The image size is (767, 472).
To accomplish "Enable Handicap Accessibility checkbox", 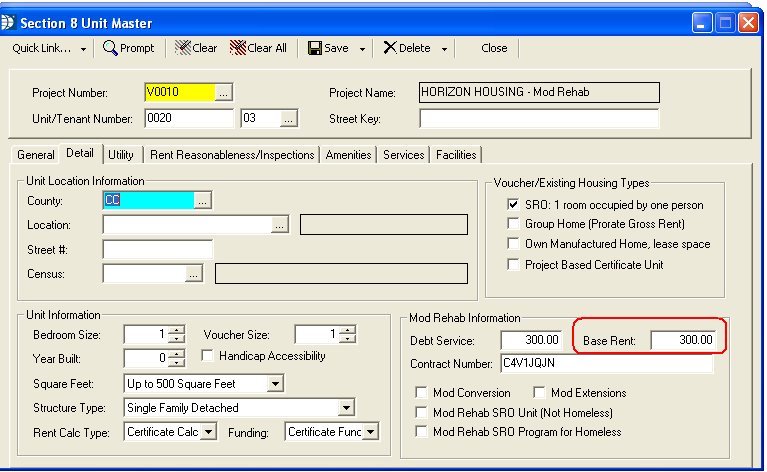I will [x=207, y=356].
